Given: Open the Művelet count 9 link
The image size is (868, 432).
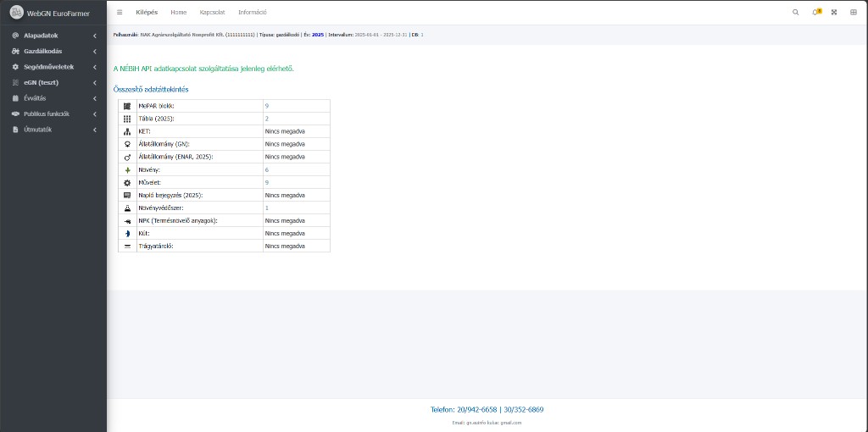Looking at the screenshot, I should click(x=267, y=182).
